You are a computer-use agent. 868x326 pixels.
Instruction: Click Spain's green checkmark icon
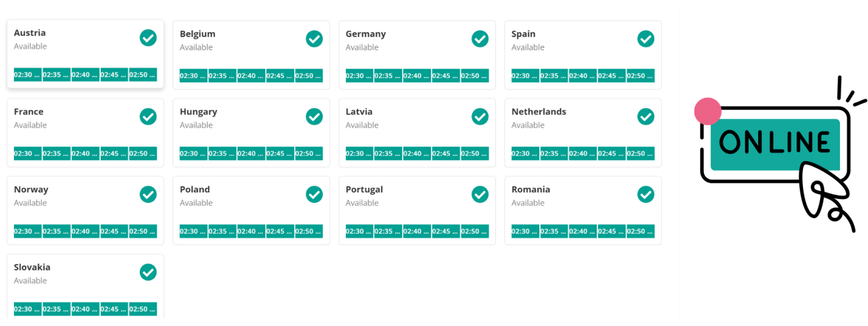tap(646, 39)
